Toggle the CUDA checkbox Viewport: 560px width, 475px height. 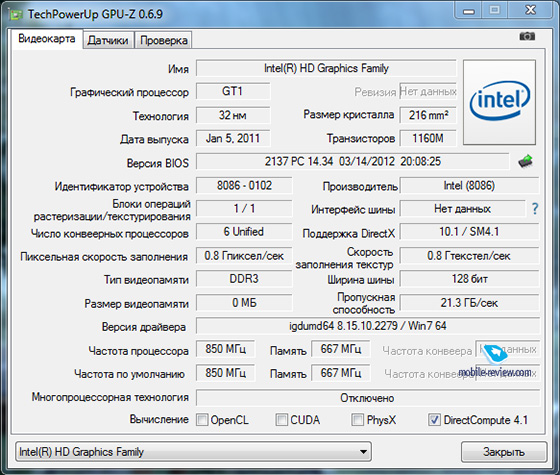281,420
